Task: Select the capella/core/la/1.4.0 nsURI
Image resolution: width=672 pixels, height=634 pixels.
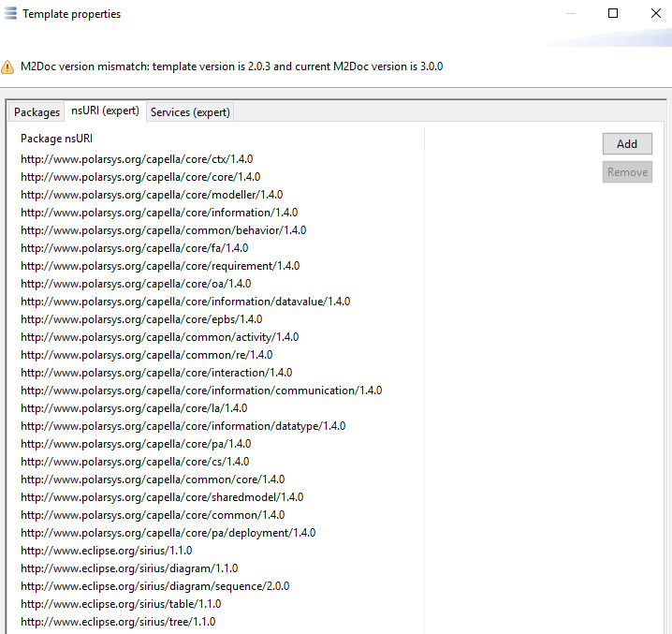Action: click(134, 408)
